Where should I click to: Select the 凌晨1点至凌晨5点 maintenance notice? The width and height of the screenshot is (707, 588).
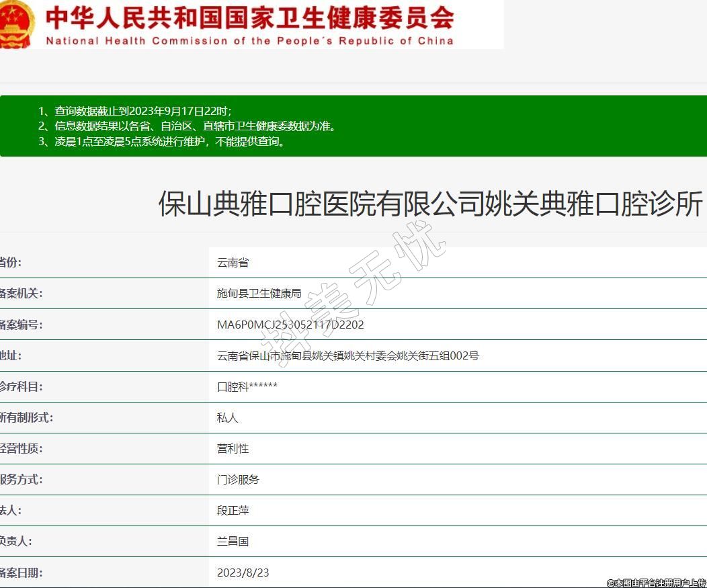click(x=161, y=141)
